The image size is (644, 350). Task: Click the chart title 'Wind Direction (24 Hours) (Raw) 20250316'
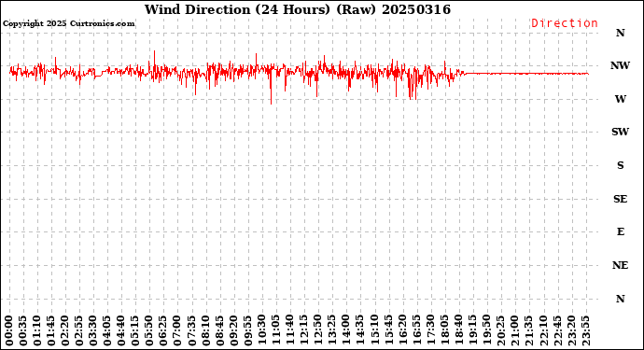click(x=298, y=9)
